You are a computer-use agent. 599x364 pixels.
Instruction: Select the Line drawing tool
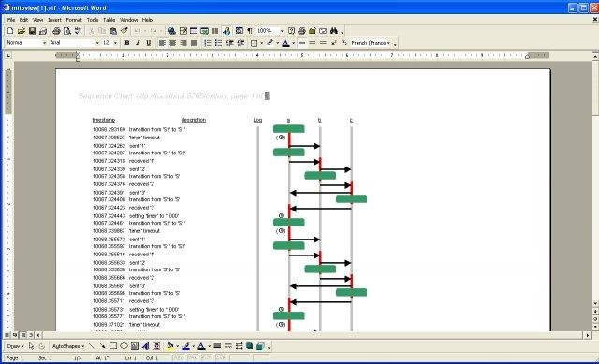point(91,346)
